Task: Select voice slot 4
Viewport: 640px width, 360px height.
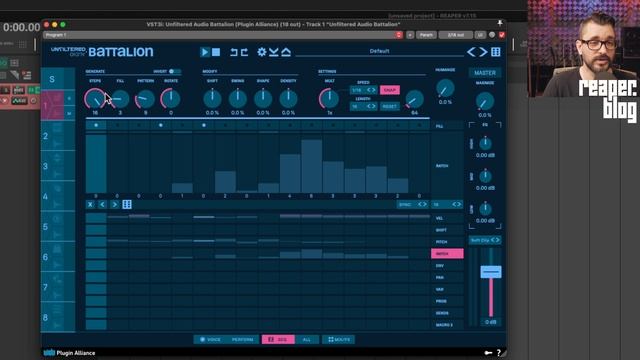Action: tap(58, 196)
